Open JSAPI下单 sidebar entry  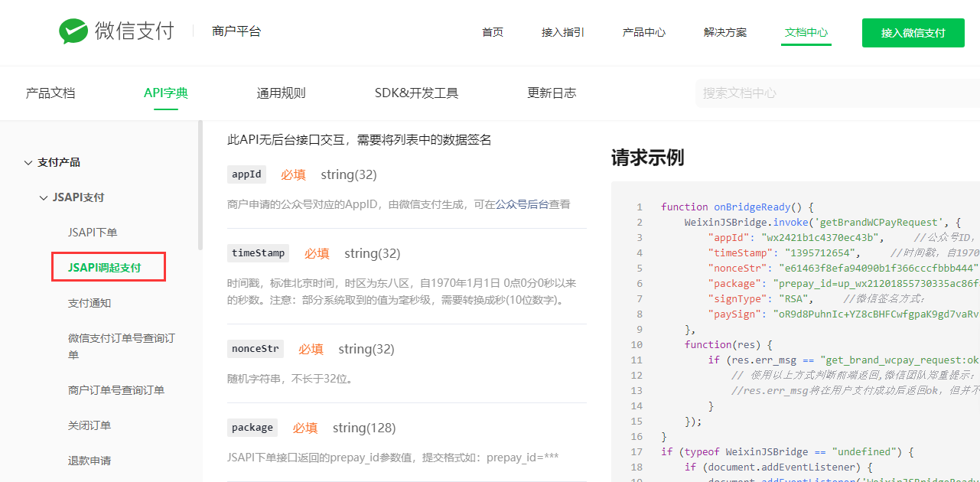coord(93,233)
